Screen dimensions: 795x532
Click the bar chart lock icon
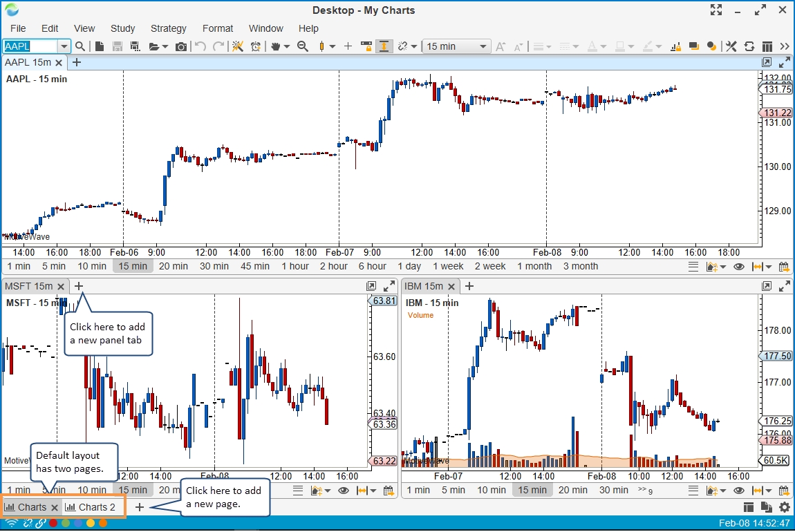(675, 46)
